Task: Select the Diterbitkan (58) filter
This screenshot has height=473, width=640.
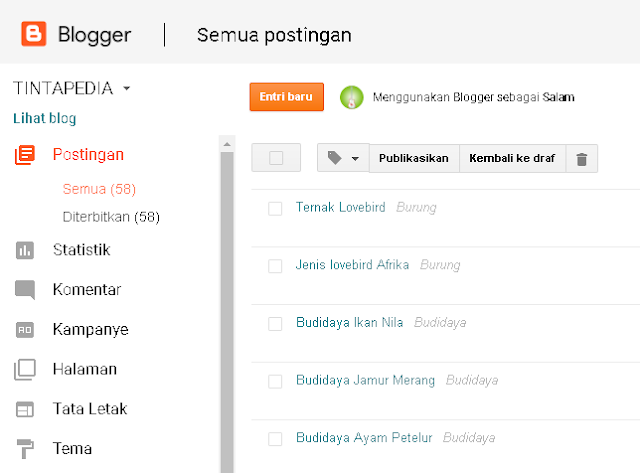Action: pos(111,217)
